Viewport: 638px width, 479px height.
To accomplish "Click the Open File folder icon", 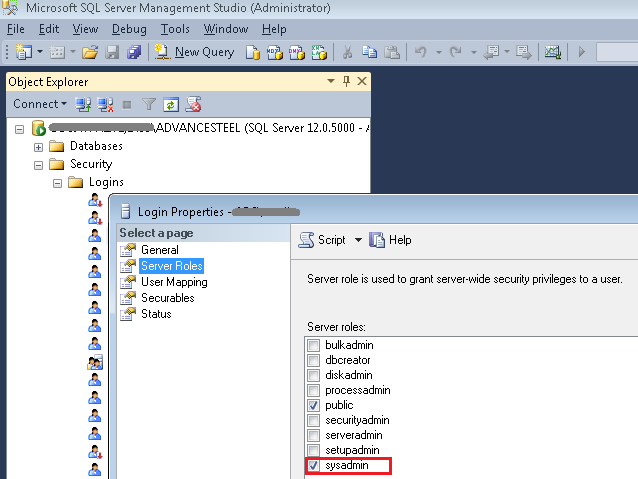I will pyautogui.click(x=90, y=52).
